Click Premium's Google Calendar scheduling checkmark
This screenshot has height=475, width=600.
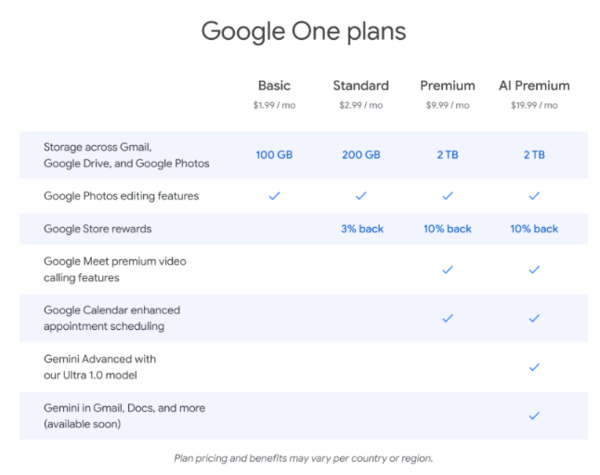click(x=447, y=318)
